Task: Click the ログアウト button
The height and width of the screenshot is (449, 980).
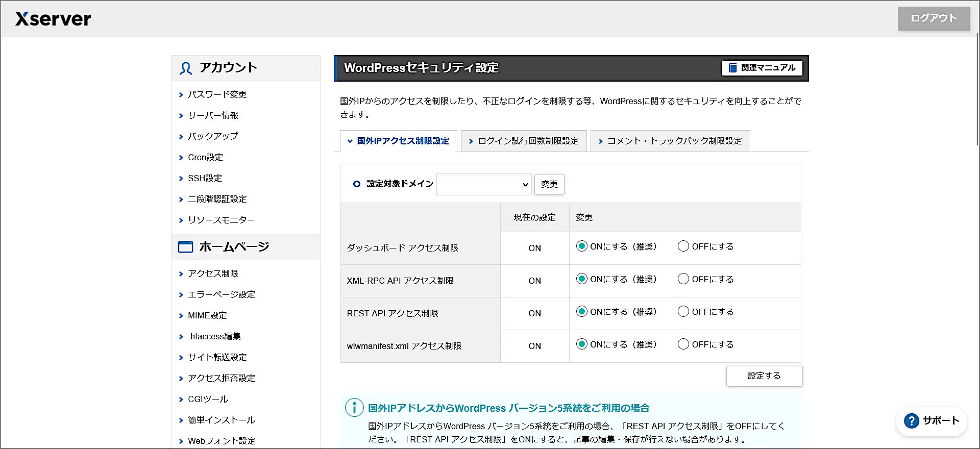Action: 934,18
